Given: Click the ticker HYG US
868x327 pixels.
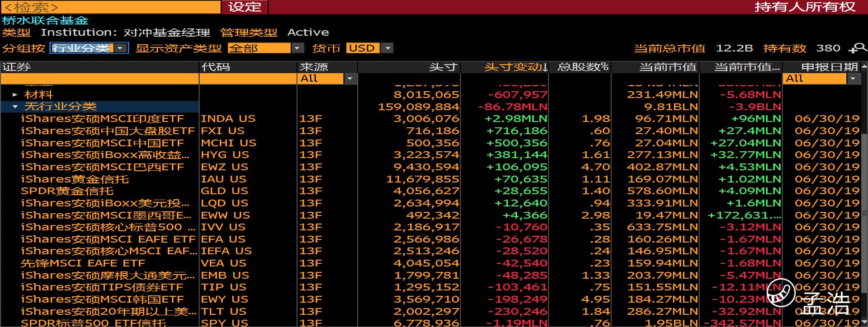Looking at the screenshot, I should 225,155.
